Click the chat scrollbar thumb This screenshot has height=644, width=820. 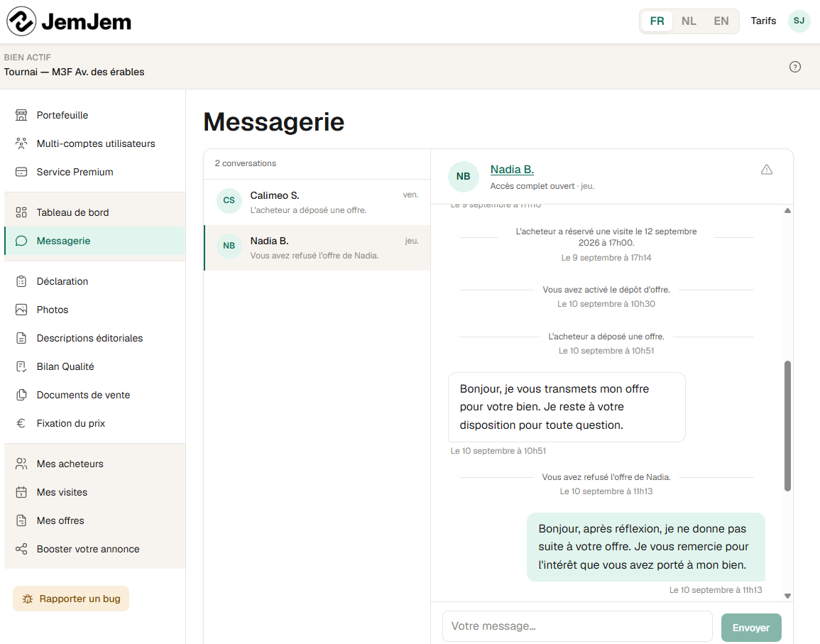point(787,426)
